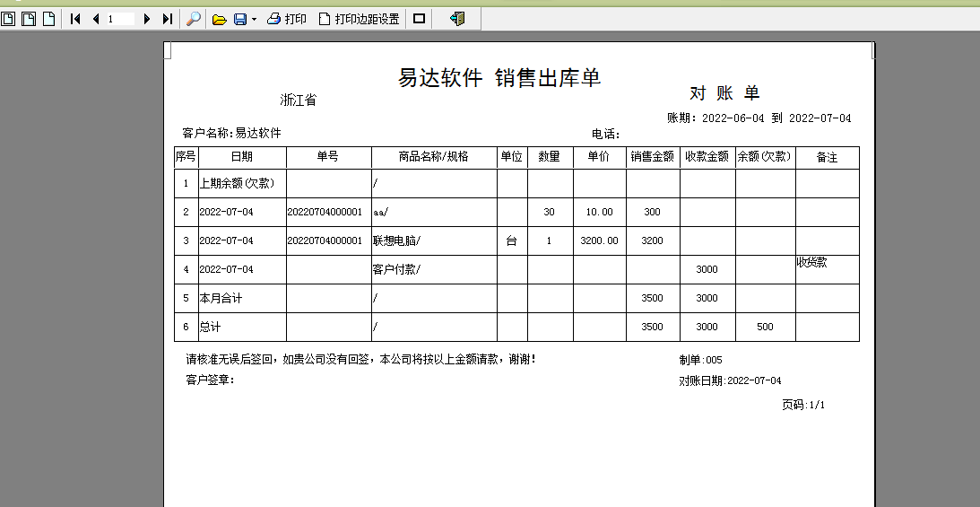
Task: Click the unit price 3200.00 cell
Action: [x=599, y=240]
